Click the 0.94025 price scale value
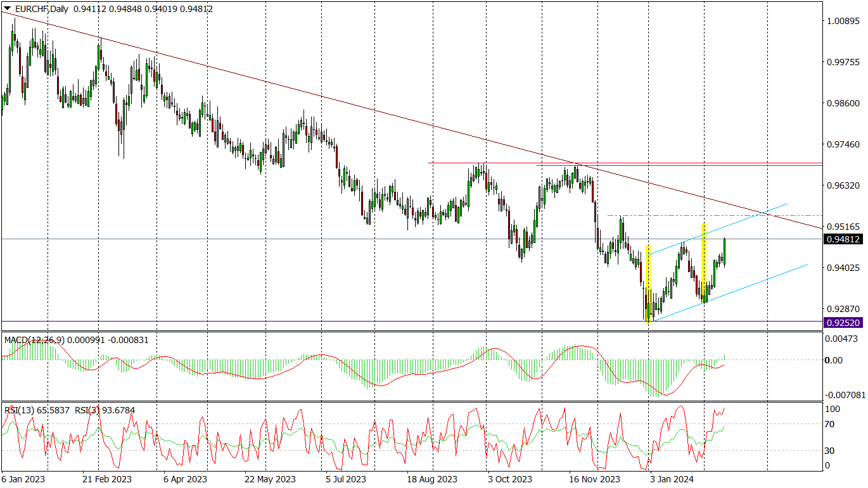Image resolution: width=868 pixels, height=488 pixels. point(843,268)
